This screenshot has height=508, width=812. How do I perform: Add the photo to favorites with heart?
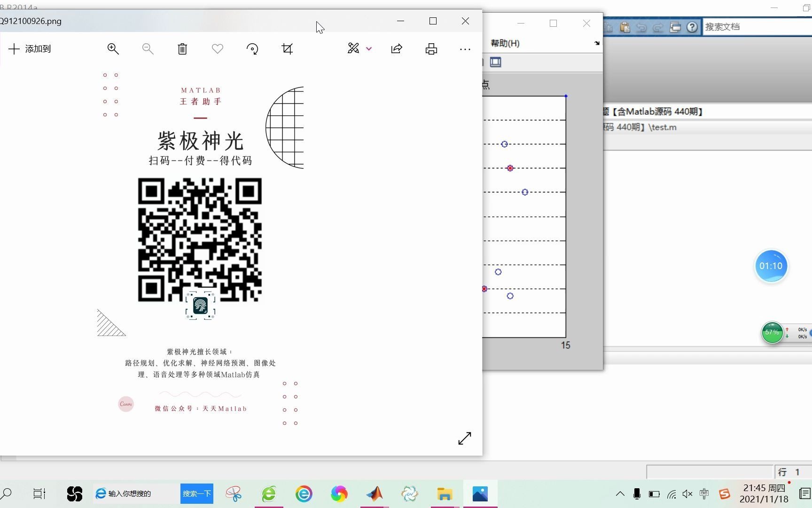(x=218, y=49)
